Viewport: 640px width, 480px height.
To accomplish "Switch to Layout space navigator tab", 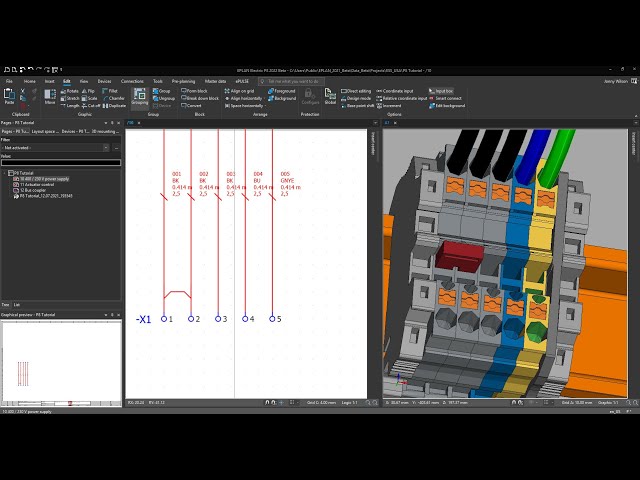I will pyautogui.click(x=45, y=131).
